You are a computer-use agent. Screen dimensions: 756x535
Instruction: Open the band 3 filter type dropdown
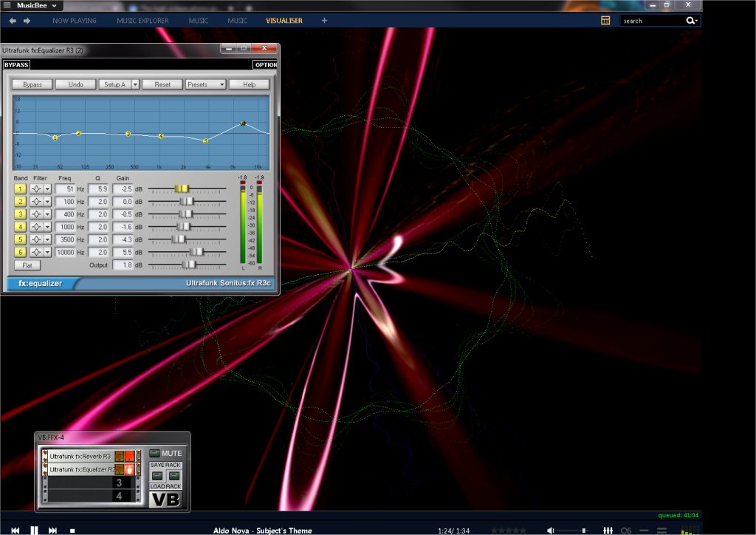(48, 214)
